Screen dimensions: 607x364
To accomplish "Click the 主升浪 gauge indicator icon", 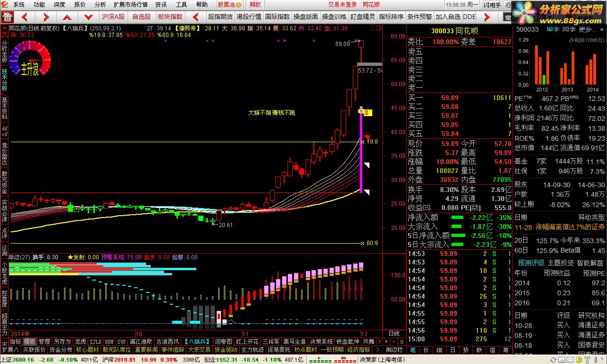I will pos(30,59).
